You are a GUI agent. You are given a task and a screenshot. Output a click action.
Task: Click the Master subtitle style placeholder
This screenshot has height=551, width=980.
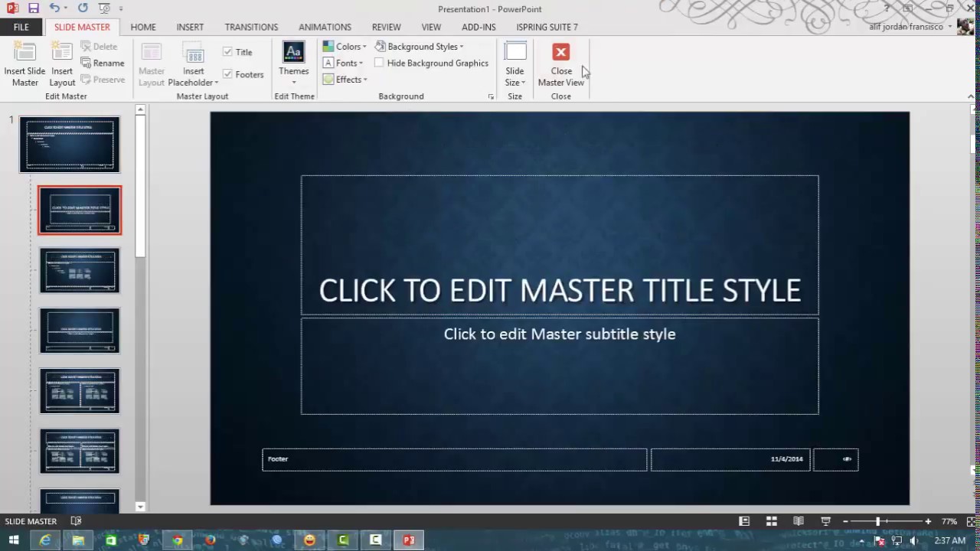tap(560, 366)
